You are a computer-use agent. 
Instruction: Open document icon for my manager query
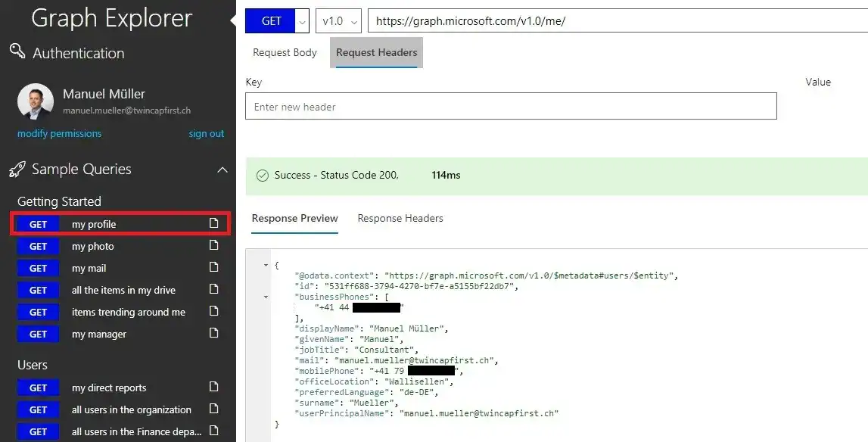coord(213,333)
